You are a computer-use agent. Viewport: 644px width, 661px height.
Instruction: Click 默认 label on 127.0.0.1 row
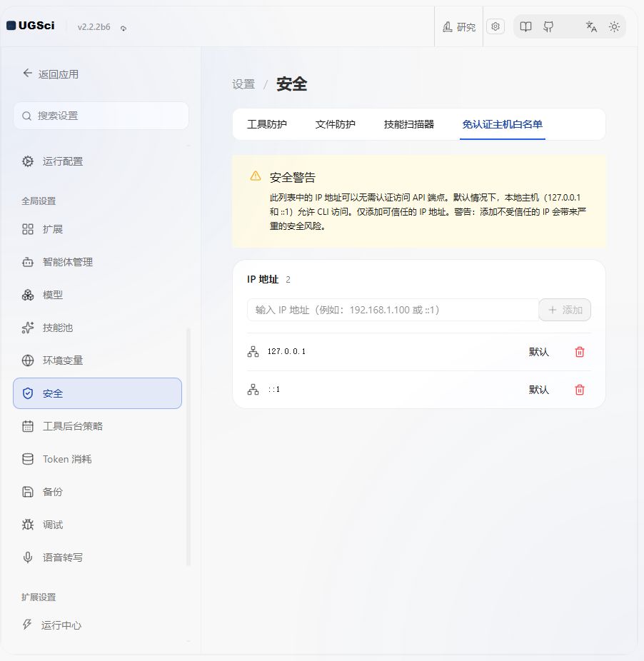coord(538,352)
